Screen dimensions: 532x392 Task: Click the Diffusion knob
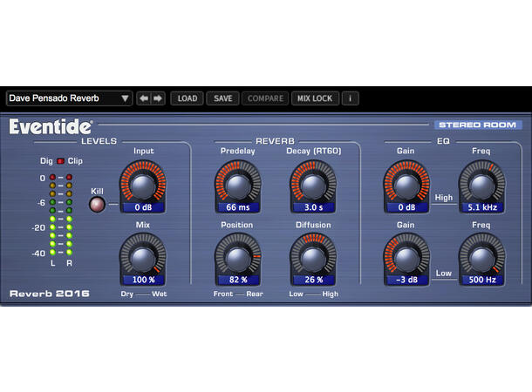tap(313, 259)
